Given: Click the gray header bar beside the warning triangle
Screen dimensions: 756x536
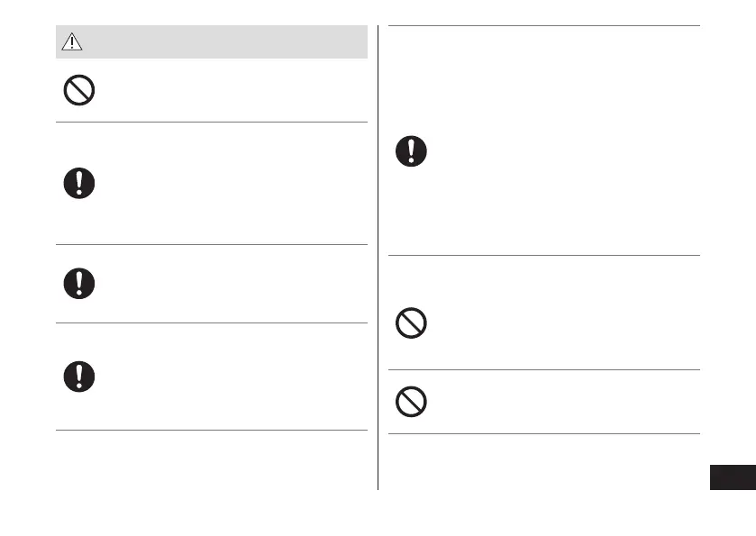Looking at the screenshot, I should point(225,41).
